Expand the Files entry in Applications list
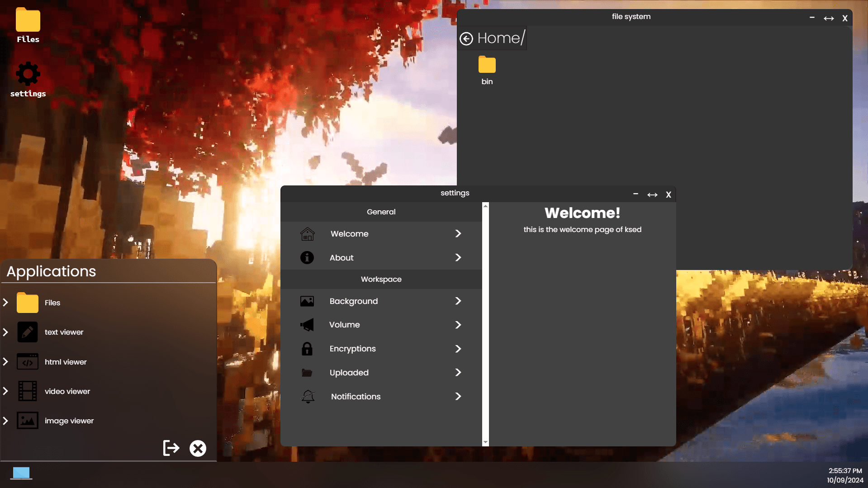 6,303
